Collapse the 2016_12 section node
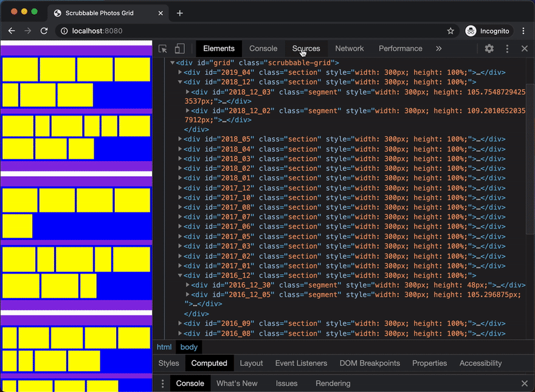Screen dimensions: 535x392 180,276
